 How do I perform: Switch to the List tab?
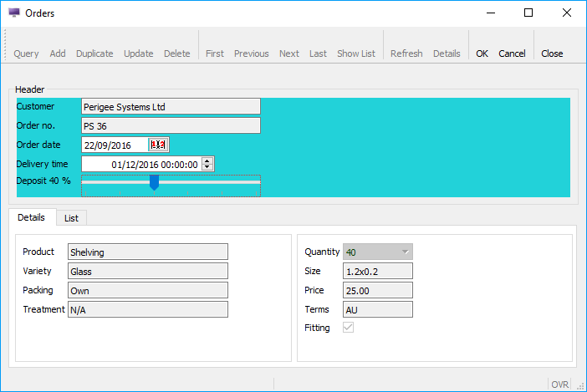pyautogui.click(x=71, y=217)
